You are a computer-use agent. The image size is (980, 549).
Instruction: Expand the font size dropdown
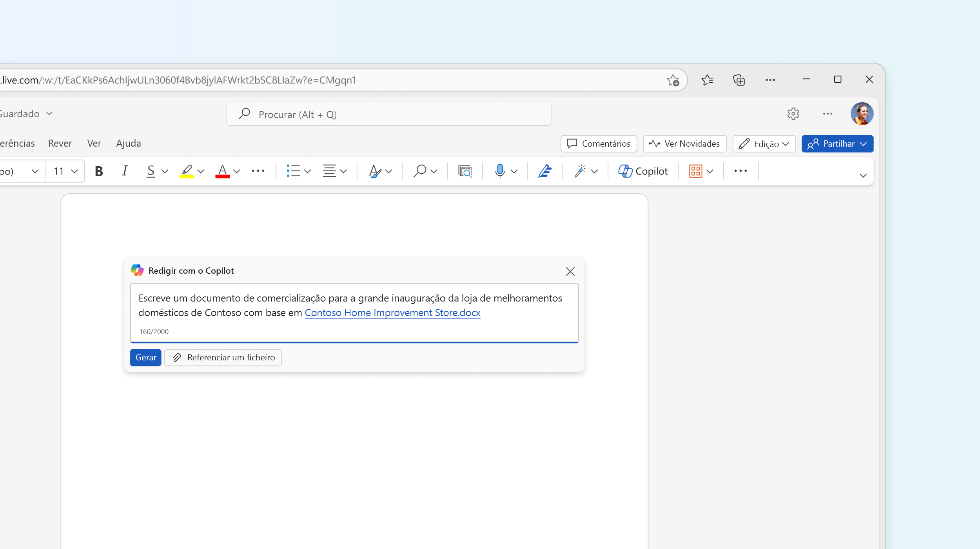coord(74,171)
